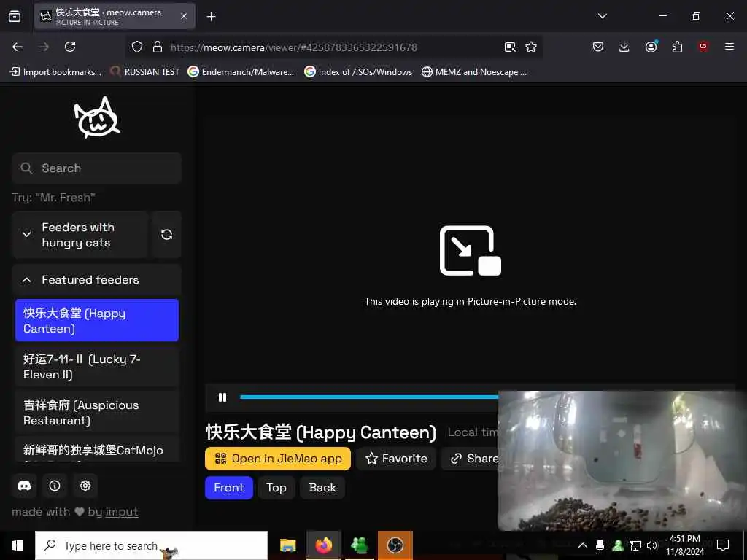
Task: Open a new browser tab
Action: (x=211, y=17)
